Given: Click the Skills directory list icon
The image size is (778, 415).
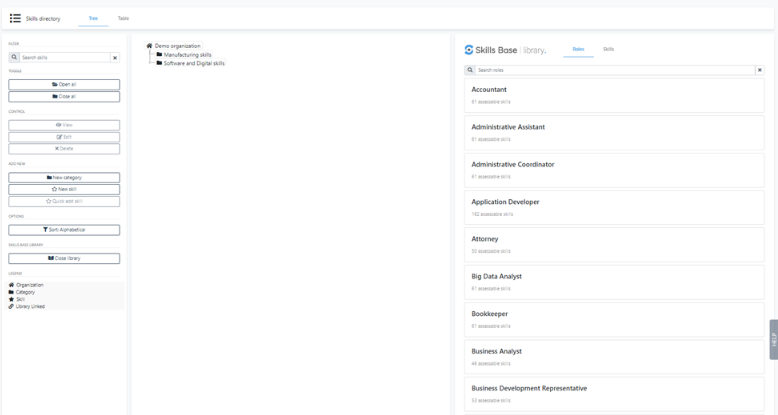Looking at the screenshot, I should (x=16, y=18).
